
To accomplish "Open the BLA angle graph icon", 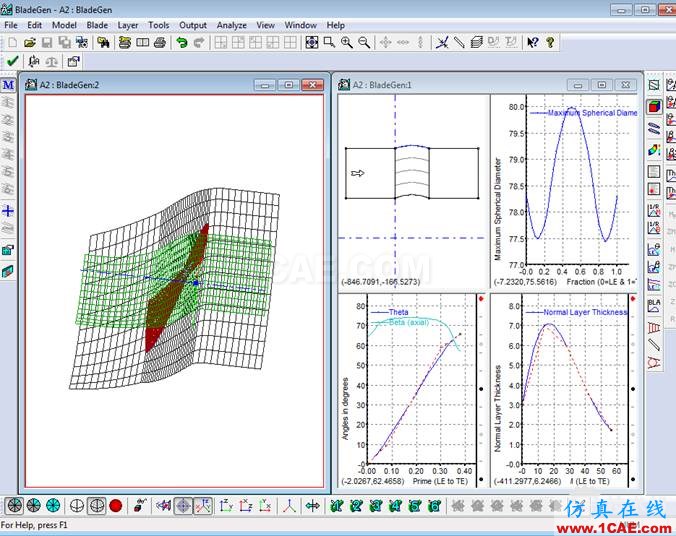I will [654, 305].
